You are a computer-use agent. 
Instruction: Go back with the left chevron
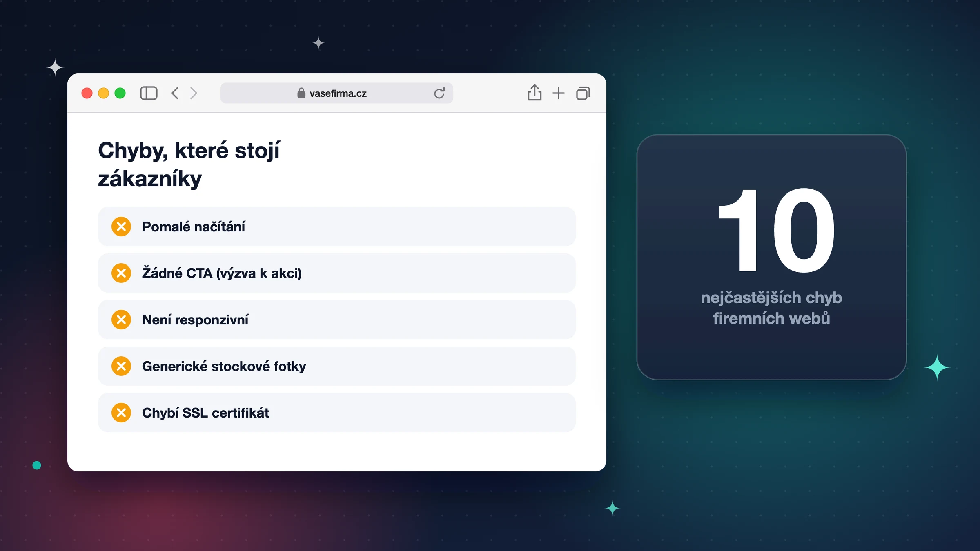(x=175, y=93)
